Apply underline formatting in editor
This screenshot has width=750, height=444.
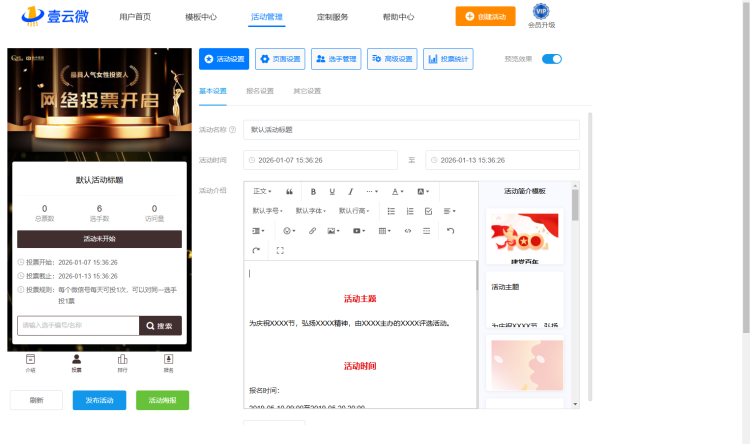pyautogui.click(x=332, y=191)
